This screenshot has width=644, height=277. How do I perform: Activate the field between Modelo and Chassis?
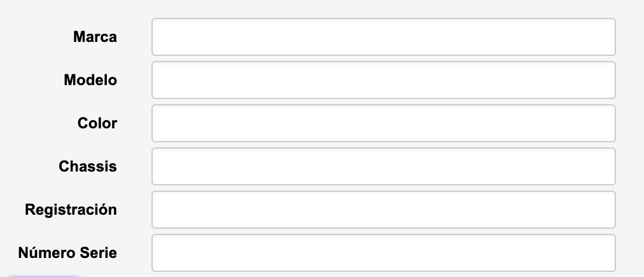tap(383, 123)
